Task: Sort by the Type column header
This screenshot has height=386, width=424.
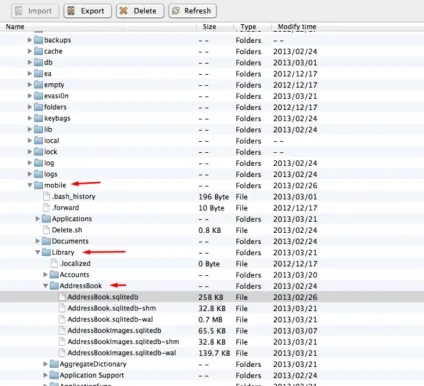Action: tap(248, 27)
